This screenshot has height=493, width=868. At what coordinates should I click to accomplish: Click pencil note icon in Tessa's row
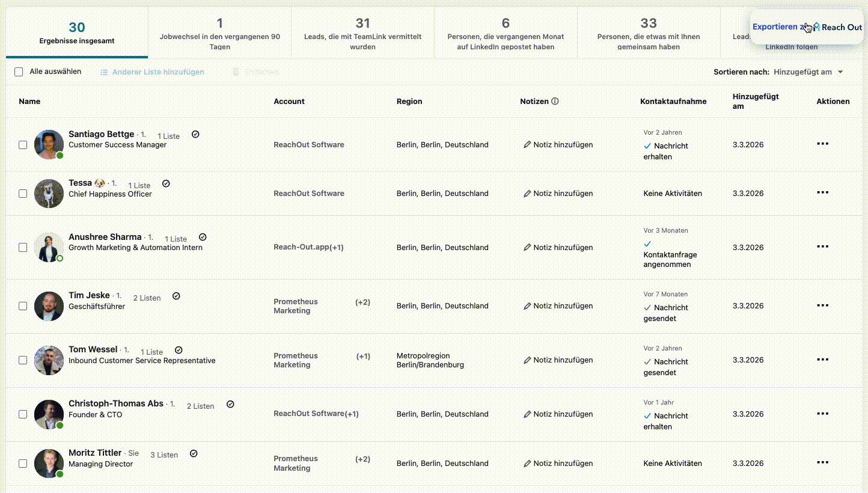tap(527, 194)
